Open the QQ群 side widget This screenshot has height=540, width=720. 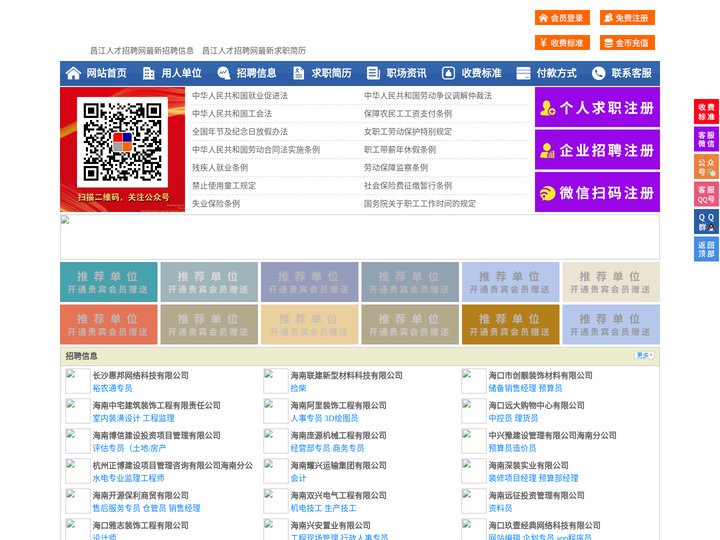pos(706,222)
